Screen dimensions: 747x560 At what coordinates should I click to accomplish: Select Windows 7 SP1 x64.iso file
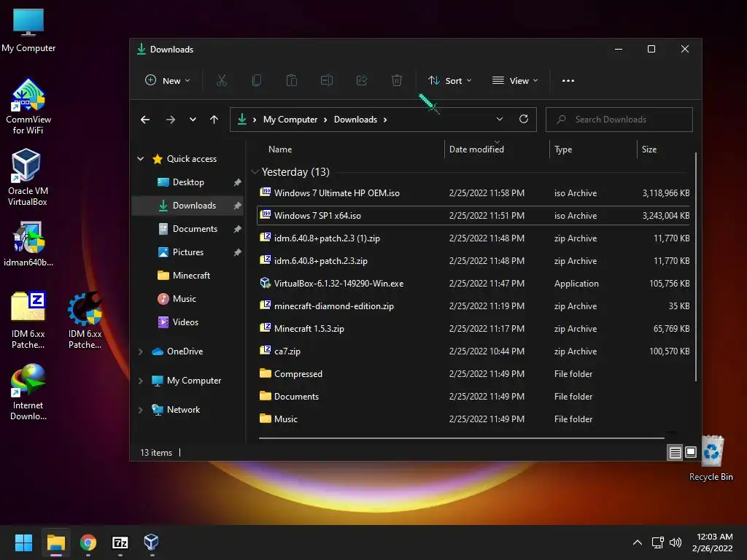[474, 216]
